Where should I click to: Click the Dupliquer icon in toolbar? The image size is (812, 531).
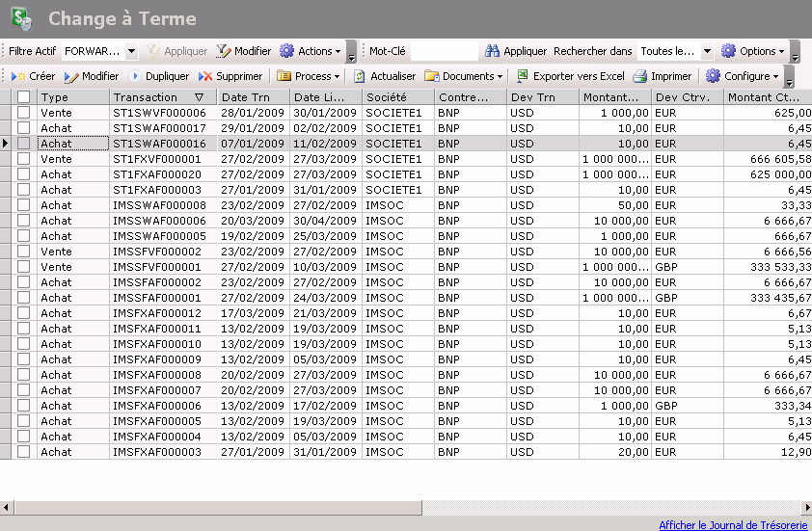[135, 76]
